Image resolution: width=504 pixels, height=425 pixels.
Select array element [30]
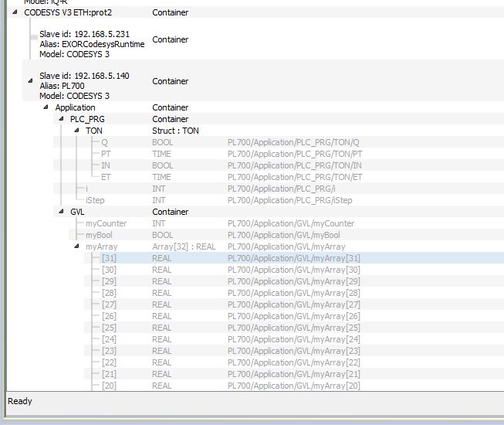[109, 270]
